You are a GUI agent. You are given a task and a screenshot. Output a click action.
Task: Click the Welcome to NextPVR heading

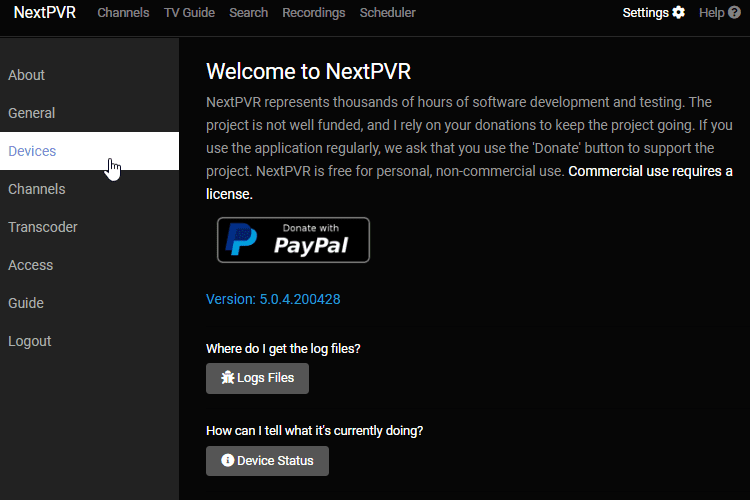point(309,71)
